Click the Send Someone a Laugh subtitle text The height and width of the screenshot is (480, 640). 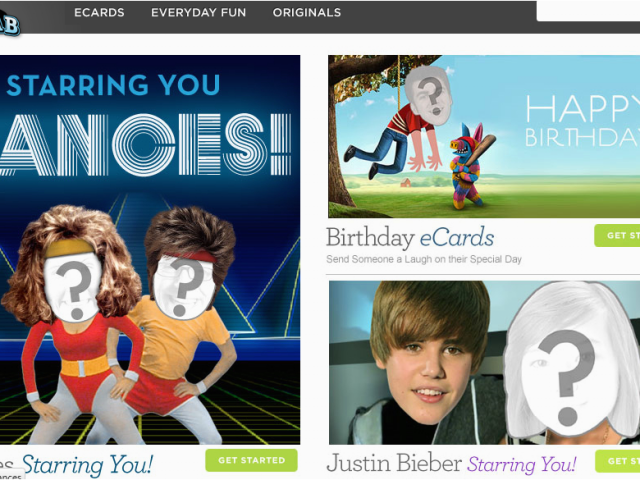tap(424, 259)
